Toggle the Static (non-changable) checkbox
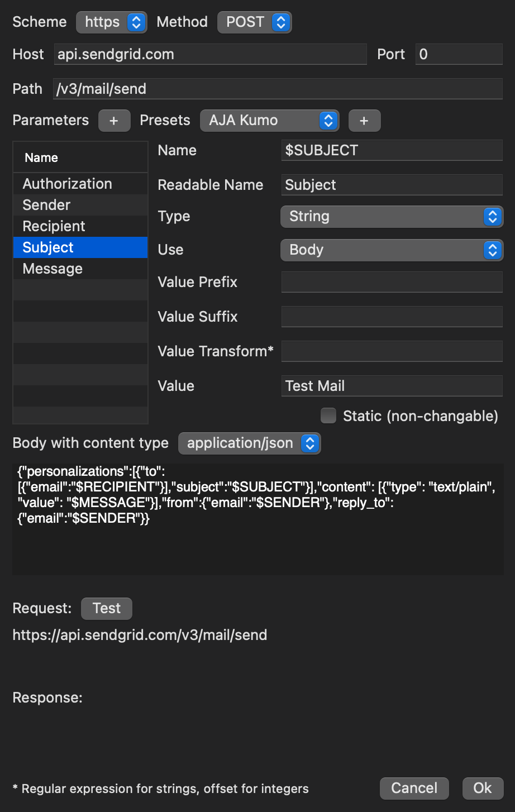Image resolution: width=515 pixels, height=812 pixels. [328, 416]
